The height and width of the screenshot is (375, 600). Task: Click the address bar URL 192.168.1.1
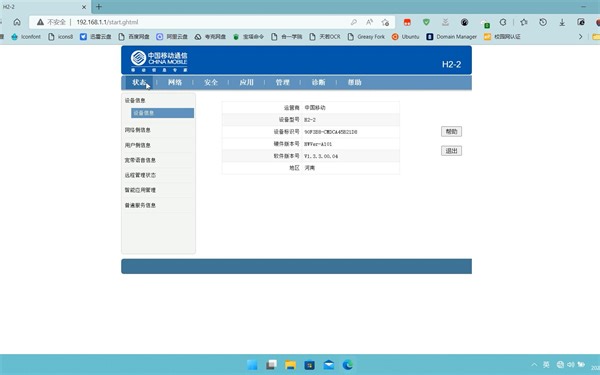point(107,22)
